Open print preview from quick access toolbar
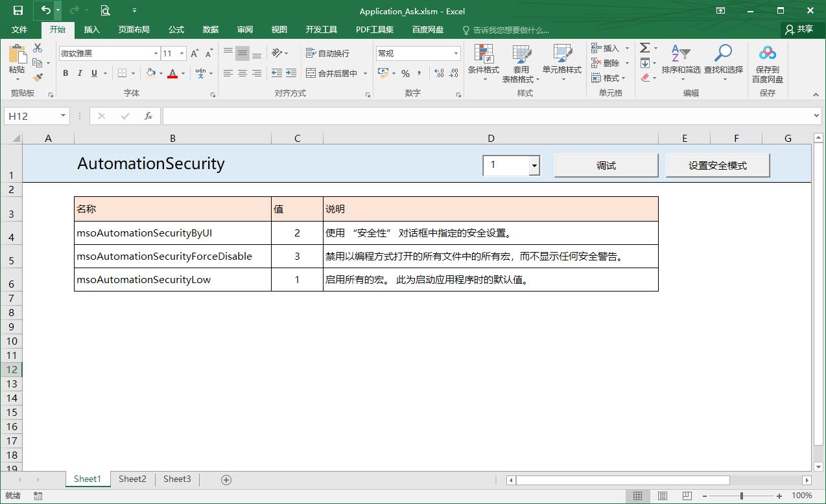Viewport: 826px width, 504px height. pos(105,10)
